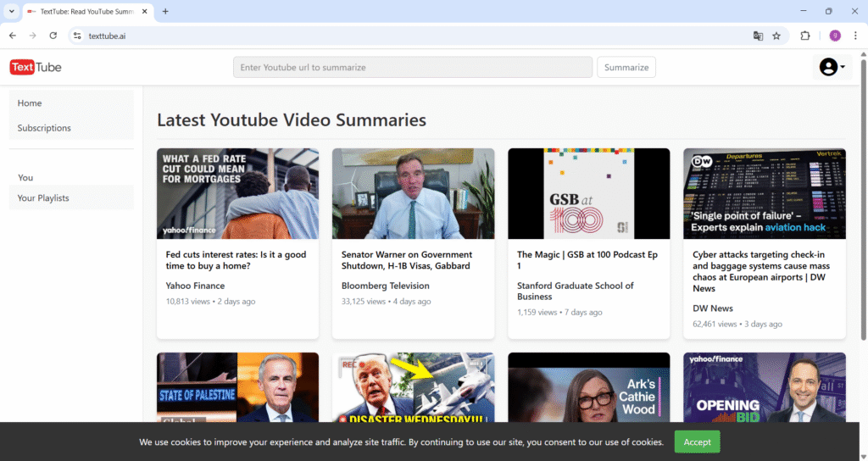Select Your Playlists in the sidebar

43,198
